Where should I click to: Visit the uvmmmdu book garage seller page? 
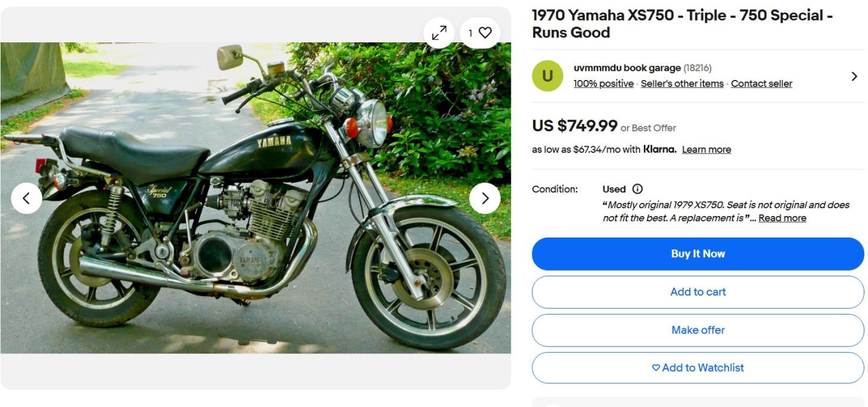[627, 68]
